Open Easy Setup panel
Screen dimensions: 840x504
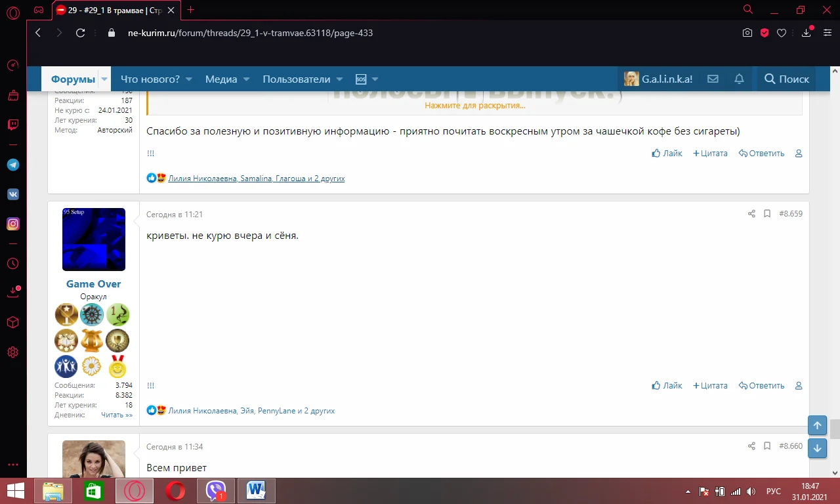point(828,33)
